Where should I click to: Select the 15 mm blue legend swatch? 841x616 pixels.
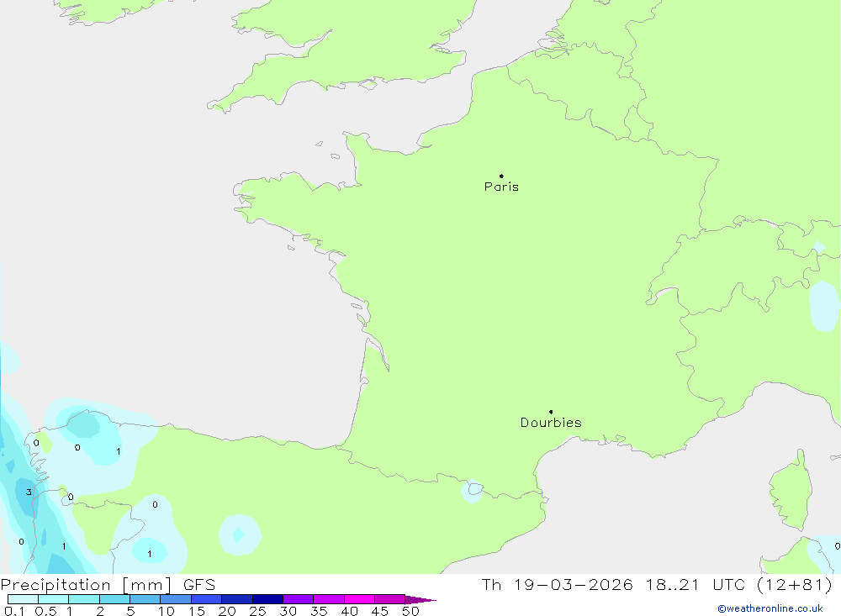pyautogui.click(x=206, y=599)
